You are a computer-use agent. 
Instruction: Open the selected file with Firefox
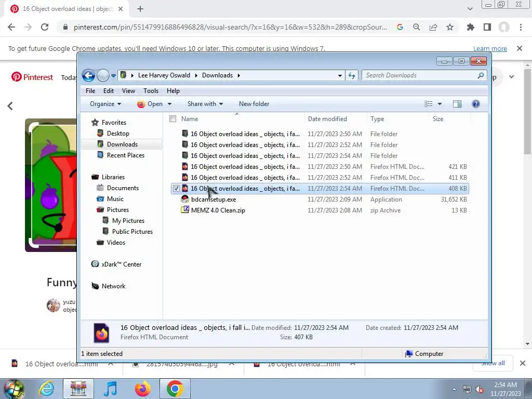tap(150, 104)
